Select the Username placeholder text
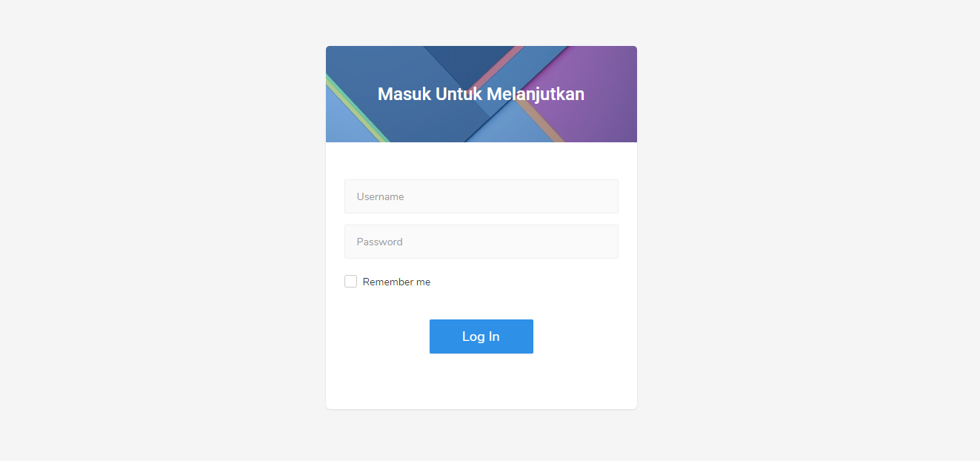Viewport: 980px width, 461px height. [x=380, y=196]
